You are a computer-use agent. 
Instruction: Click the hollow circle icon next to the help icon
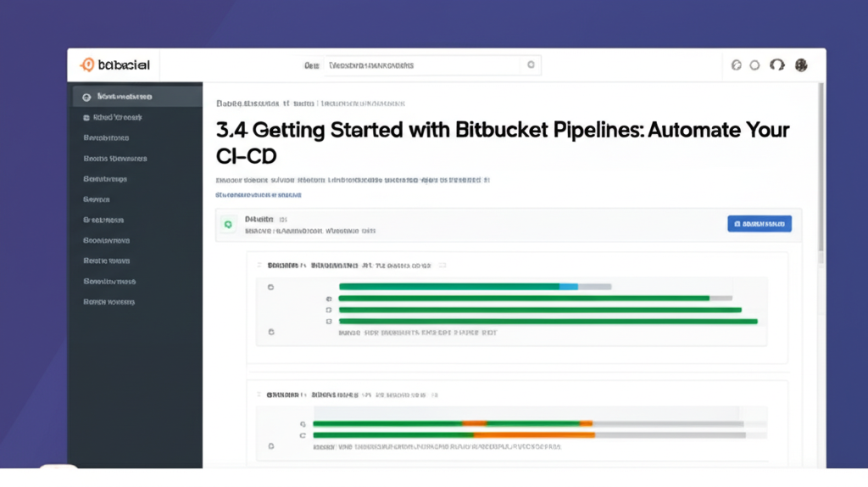pos(754,65)
